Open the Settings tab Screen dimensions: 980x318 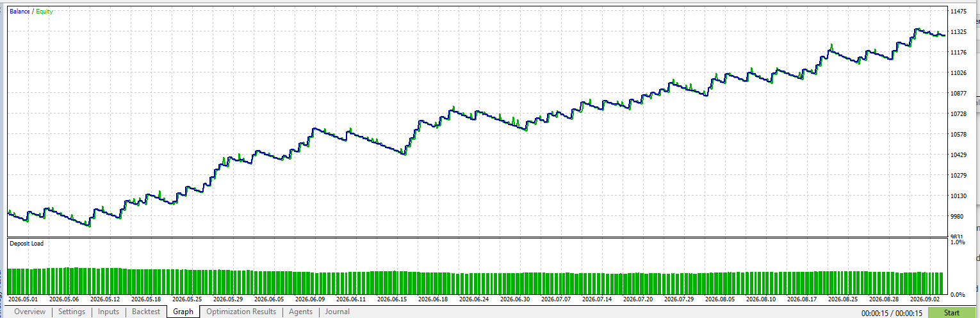[71, 312]
